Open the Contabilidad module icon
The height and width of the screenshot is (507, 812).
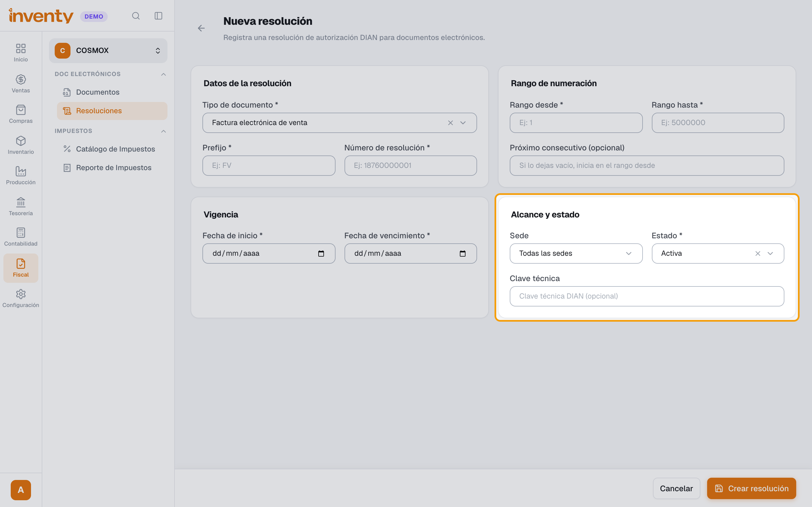21,233
